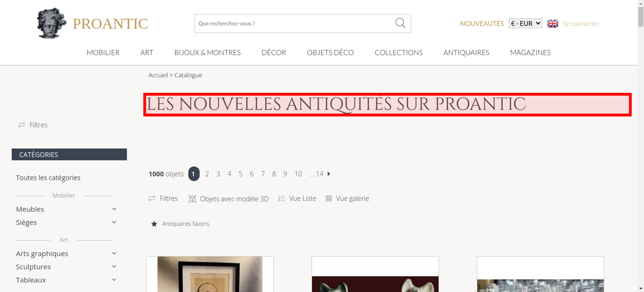Switch language via the UK flag icon
The image size is (644, 292).
(x=553, y=23)
